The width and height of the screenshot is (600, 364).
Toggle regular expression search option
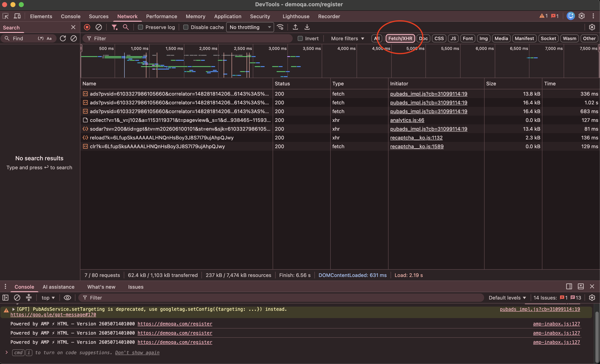click(41, 38)
